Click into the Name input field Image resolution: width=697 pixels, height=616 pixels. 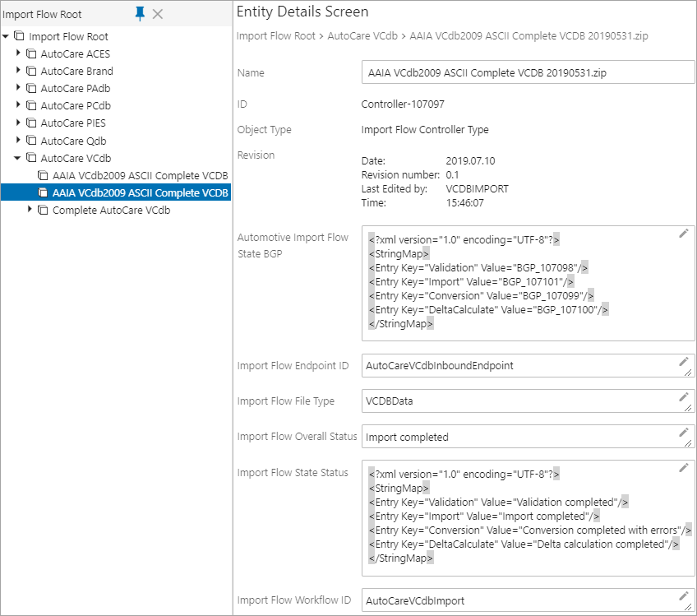pyautogui.click(x=528, y=72)
